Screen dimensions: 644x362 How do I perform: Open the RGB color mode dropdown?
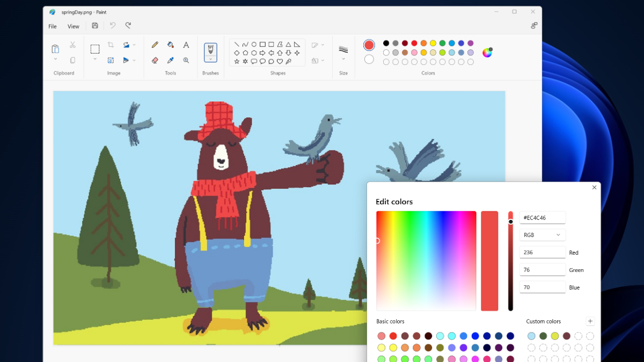pos(542,235)
